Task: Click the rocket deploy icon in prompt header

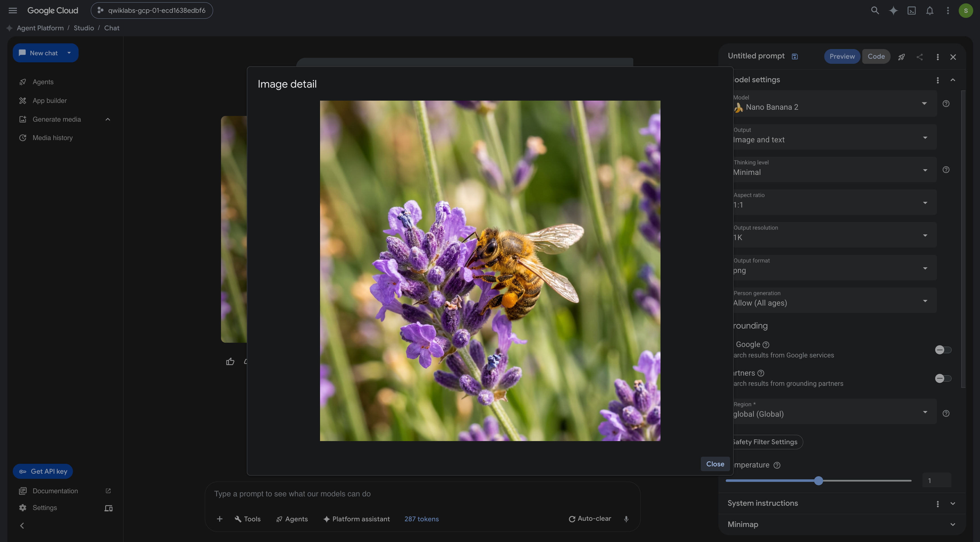Action: [901, 57]
